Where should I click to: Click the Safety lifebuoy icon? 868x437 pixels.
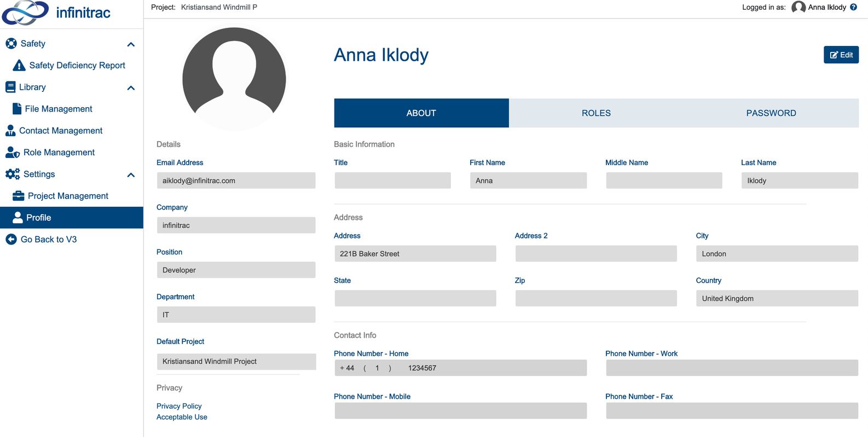coord(11,43)
